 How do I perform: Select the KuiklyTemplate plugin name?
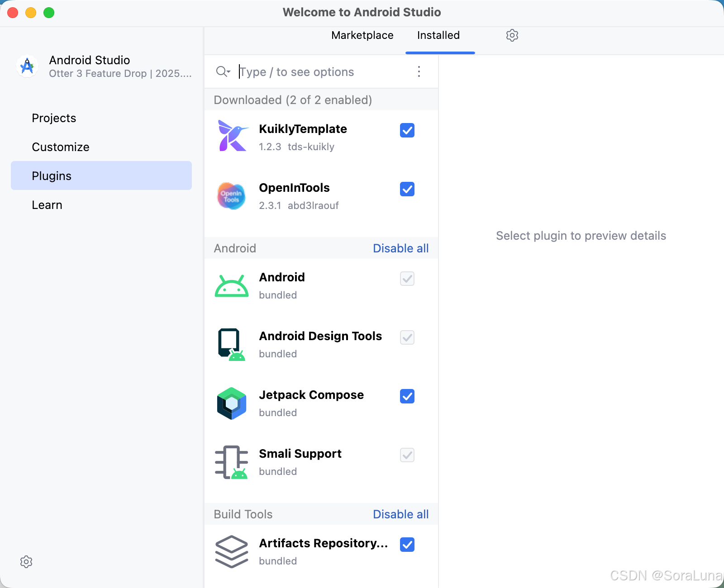(303, 129)
